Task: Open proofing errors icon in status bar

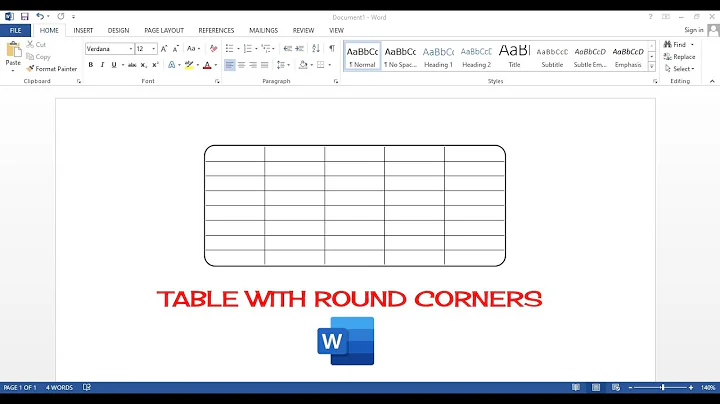Action: [x=87, y=387]
